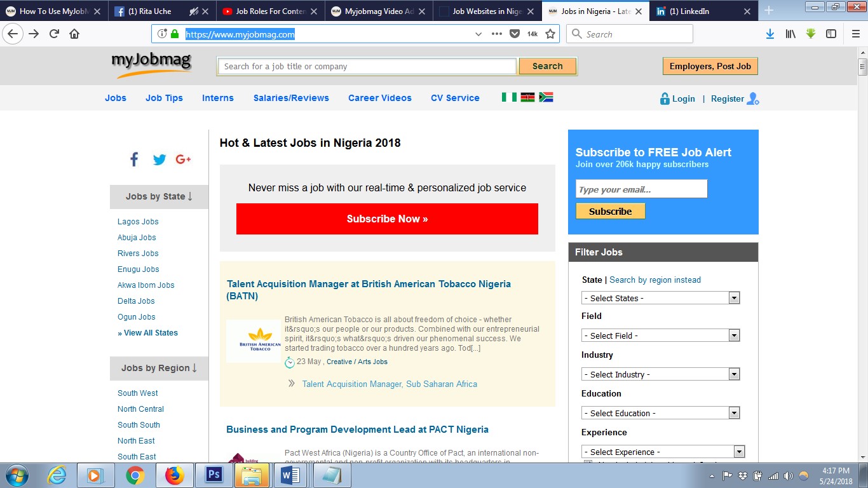Select the Nigeria flag icon
This screenshot has width=868, height=488.
[x=509, y=97]
